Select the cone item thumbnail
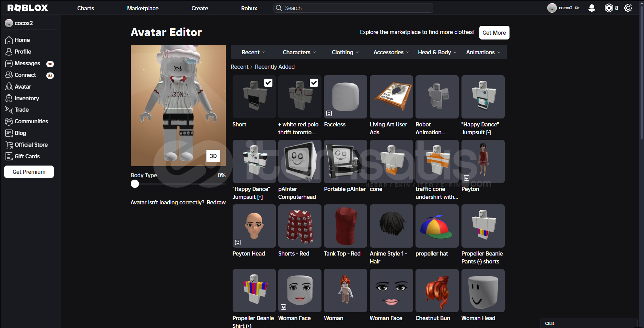644x328 pixels. [x=391, y=161]
